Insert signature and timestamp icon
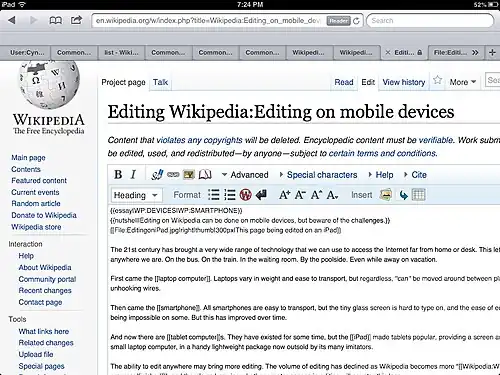The image size is (500, 375). 157,174
